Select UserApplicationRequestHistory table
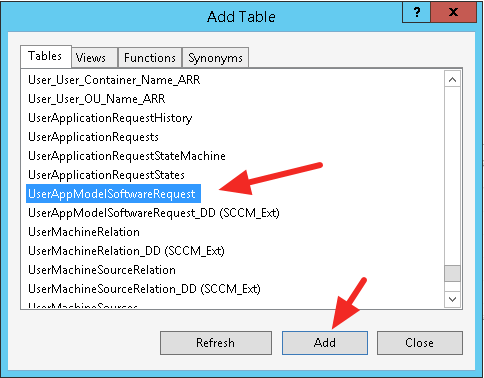Screen dimensions: 484x378 tap(110, 118)
